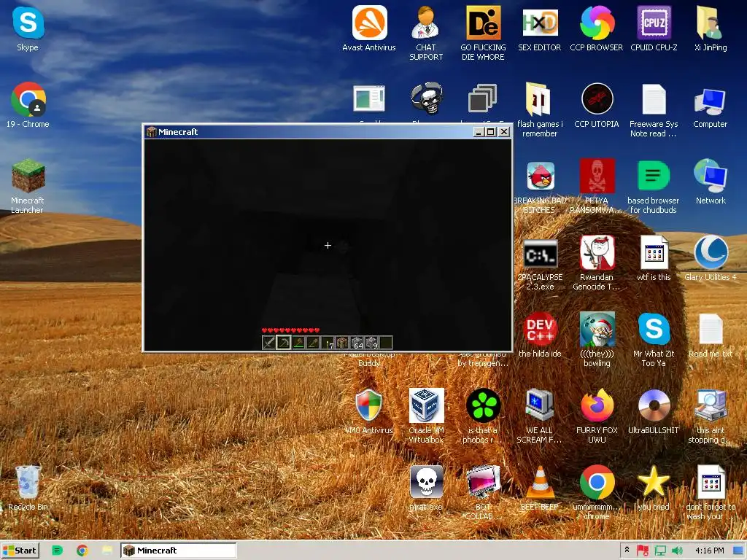Viewport: 747px width, 560px height.
Task: Open the UltraBULLSHIT disc icon
Action: tap(654, 411)
